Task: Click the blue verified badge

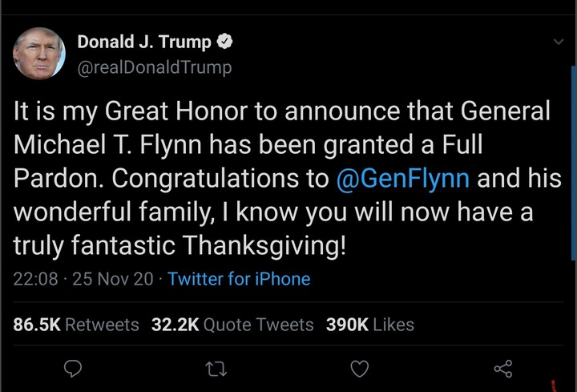Action: (x=226, y=42)
